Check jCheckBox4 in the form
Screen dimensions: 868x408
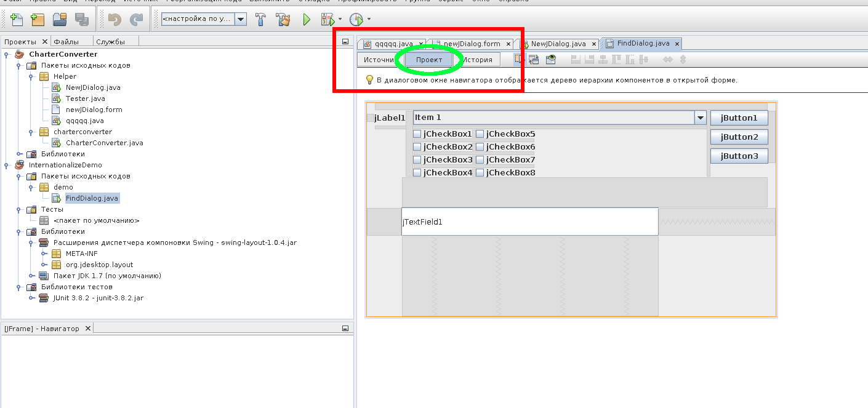(x=417, y=173)
